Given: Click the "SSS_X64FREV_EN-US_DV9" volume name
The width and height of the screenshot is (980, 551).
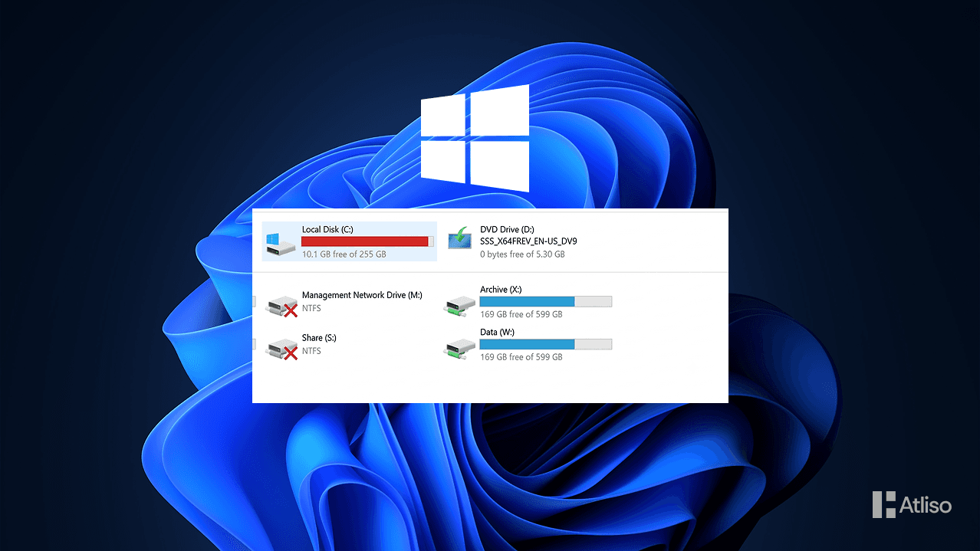Looking at the screenshot, I should [x=528, y=241].
